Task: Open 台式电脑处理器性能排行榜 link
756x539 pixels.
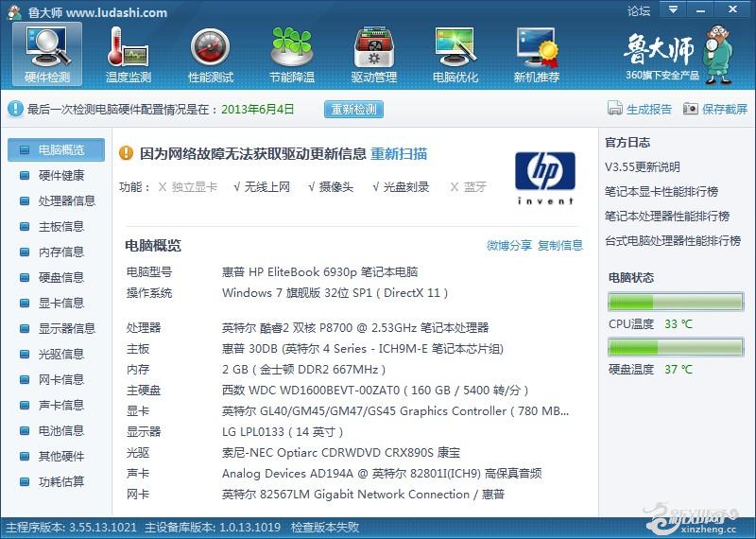Action: pos(673,241)
